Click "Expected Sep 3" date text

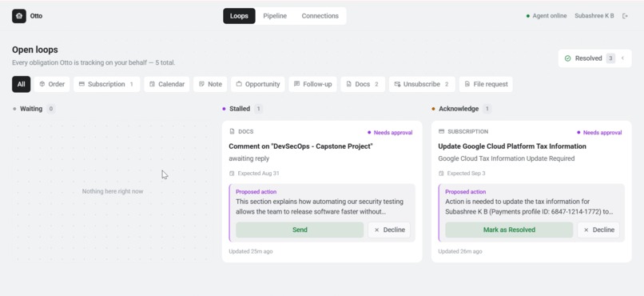466,174
